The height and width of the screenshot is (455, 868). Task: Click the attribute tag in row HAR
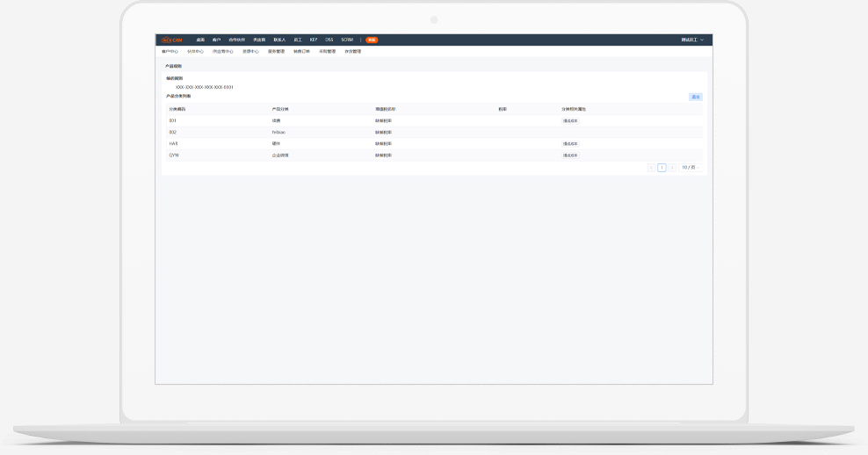tap(570, 143)
